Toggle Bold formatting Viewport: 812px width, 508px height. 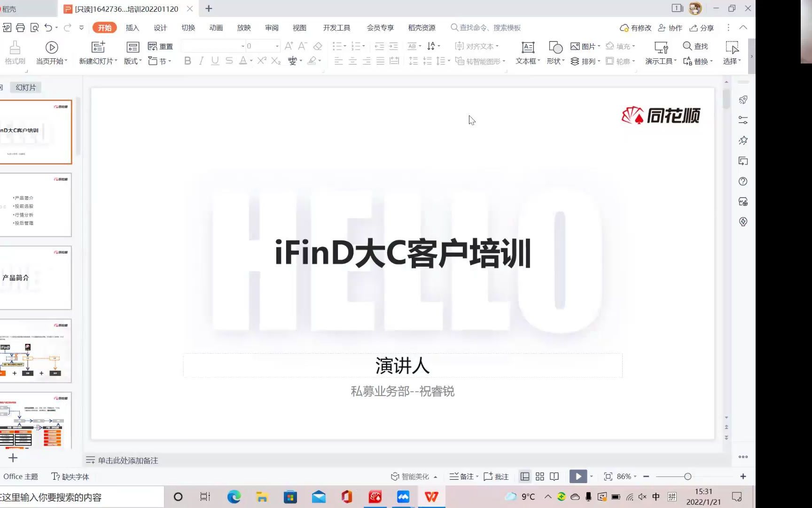tap(187, 61)
